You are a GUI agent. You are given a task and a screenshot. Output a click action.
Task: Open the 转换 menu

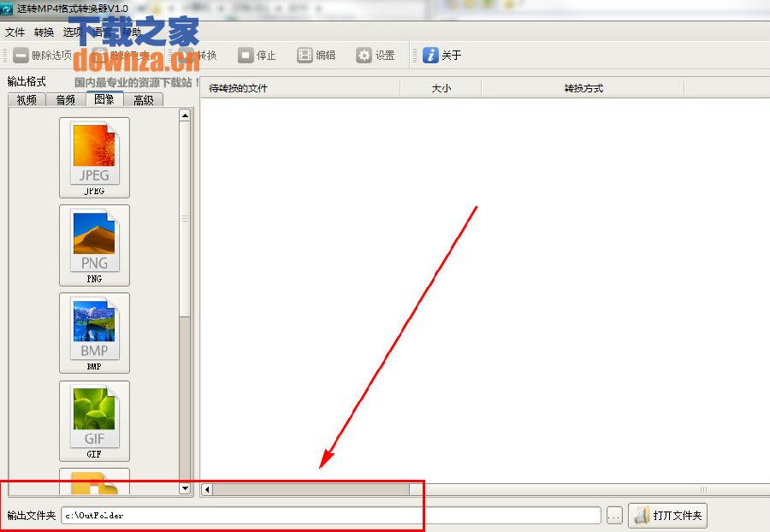pyautogui.click(x=44, y=33)
